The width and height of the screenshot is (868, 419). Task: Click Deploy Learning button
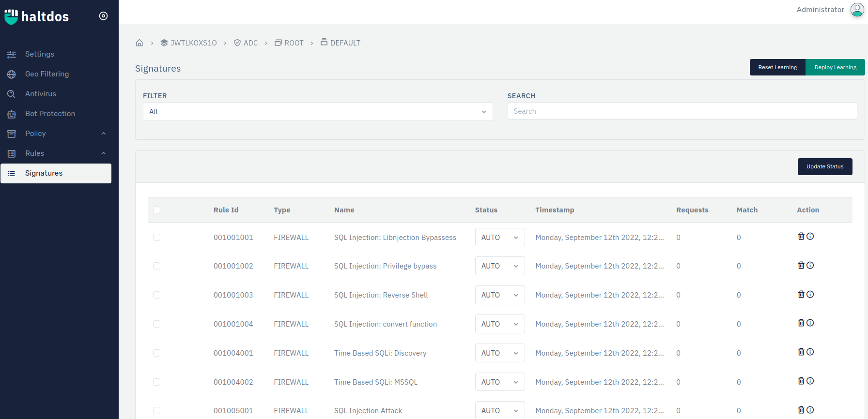tap(835, 67)
